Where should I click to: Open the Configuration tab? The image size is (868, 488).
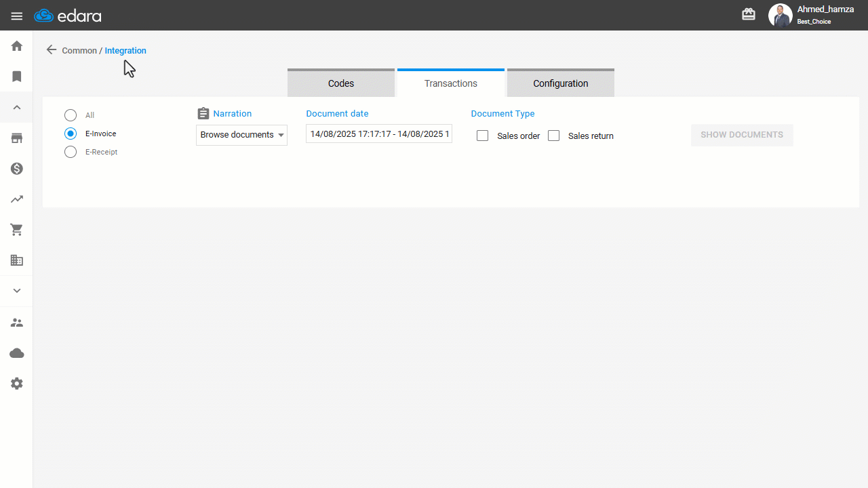[561, 83]
